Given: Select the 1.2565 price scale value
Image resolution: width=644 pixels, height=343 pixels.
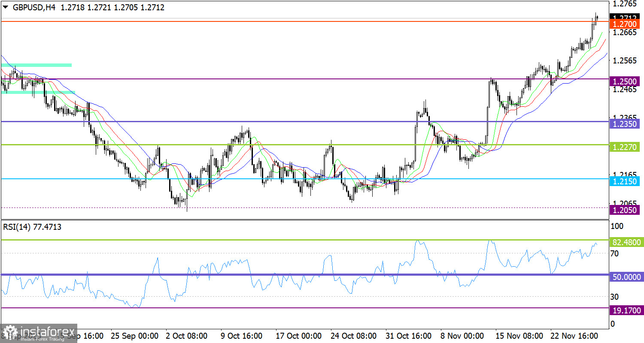Looking at the screenshot, I should click(625, 61).
